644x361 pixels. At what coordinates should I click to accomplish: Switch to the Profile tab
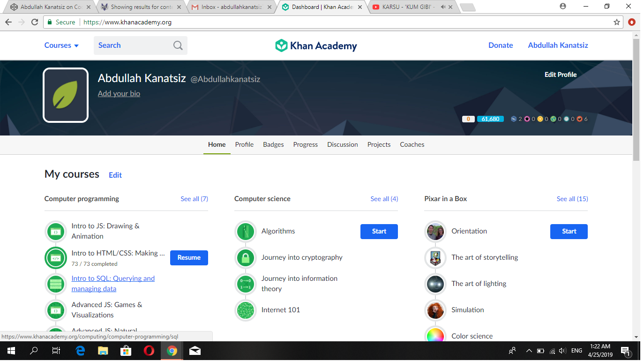pyautogui.click(x=244, y=144)
